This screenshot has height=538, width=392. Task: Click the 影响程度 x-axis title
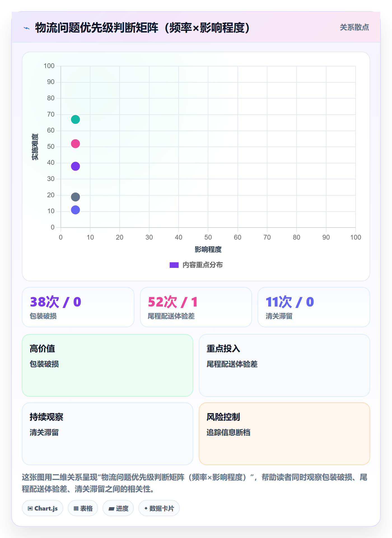pyautogui.click(x=208, y=249)
